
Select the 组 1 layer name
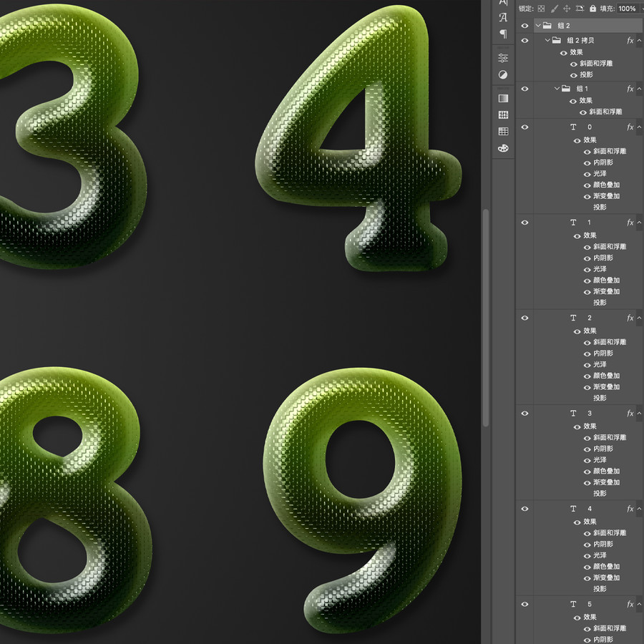pyautogui.click(x=582, y=89)
